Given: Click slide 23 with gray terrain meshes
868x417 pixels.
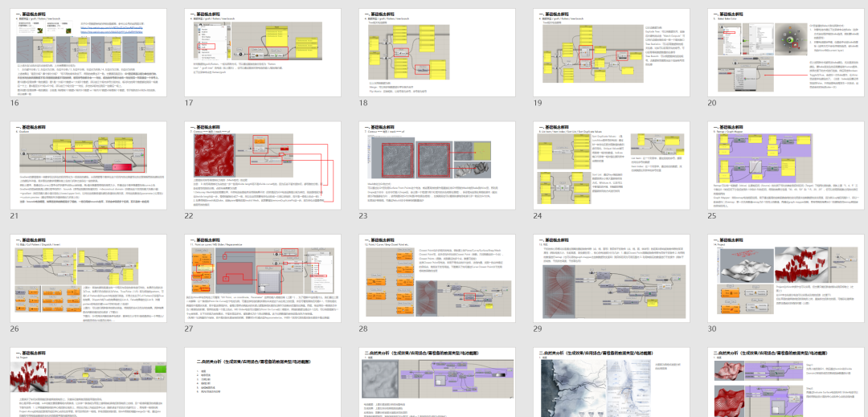Looking at the screenshot, I should point(434,165).
